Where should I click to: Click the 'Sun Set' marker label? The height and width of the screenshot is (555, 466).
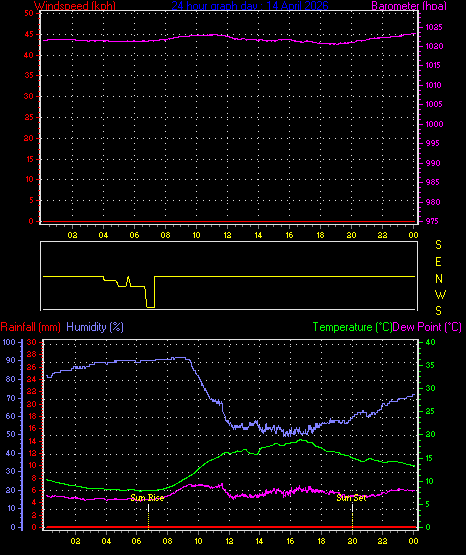coord(351,498)
